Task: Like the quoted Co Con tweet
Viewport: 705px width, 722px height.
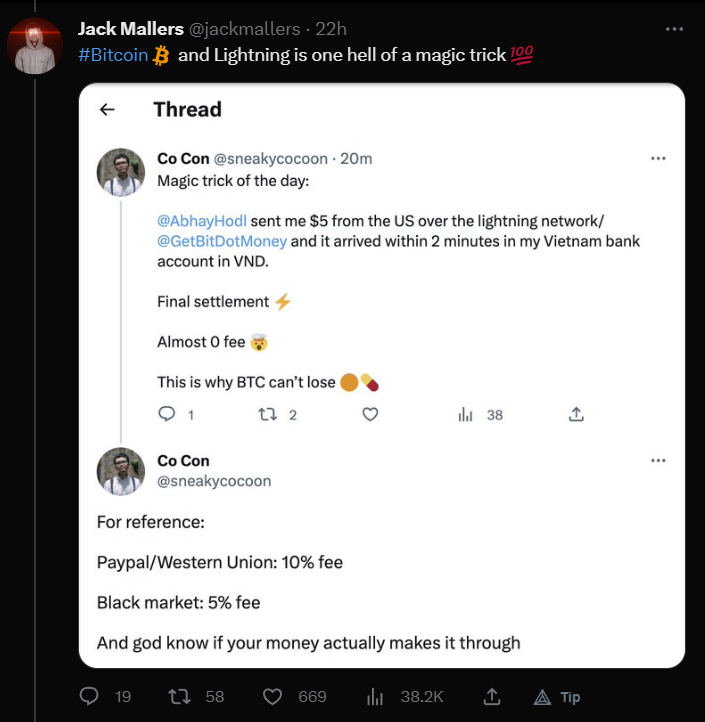Action: coord(370,414)
